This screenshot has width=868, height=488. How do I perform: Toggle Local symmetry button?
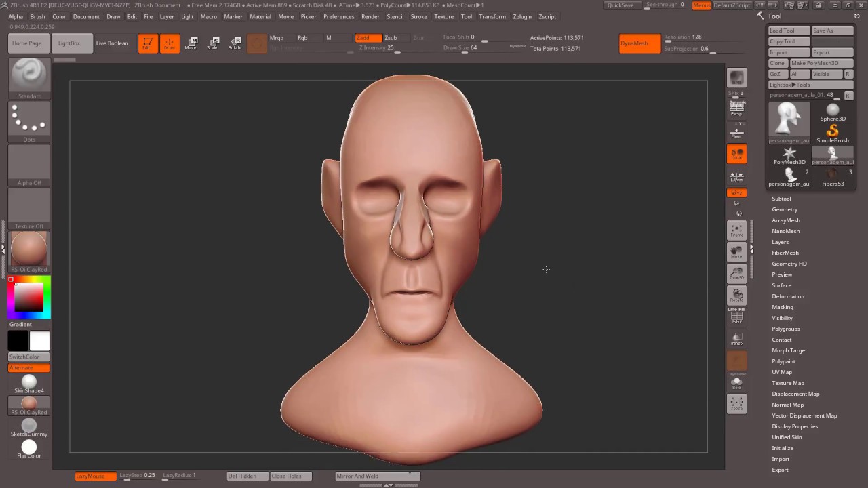[x=736, y=155]
